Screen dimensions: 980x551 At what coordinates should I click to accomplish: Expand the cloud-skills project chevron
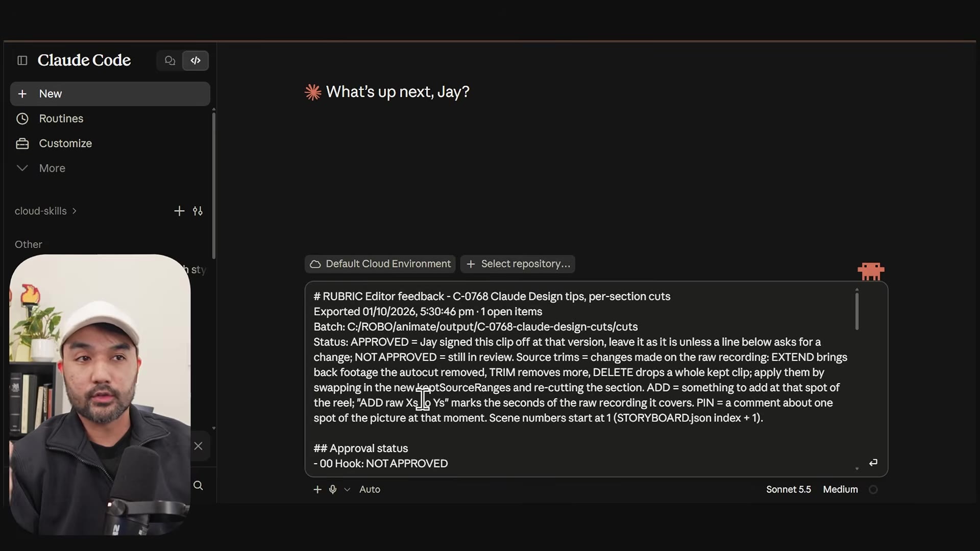coord(74,211)
